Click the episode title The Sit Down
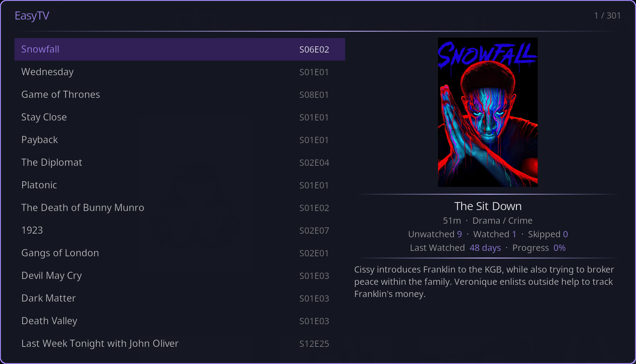The height and width of the screenshot is (364, 636). click(x=488, y=206)
